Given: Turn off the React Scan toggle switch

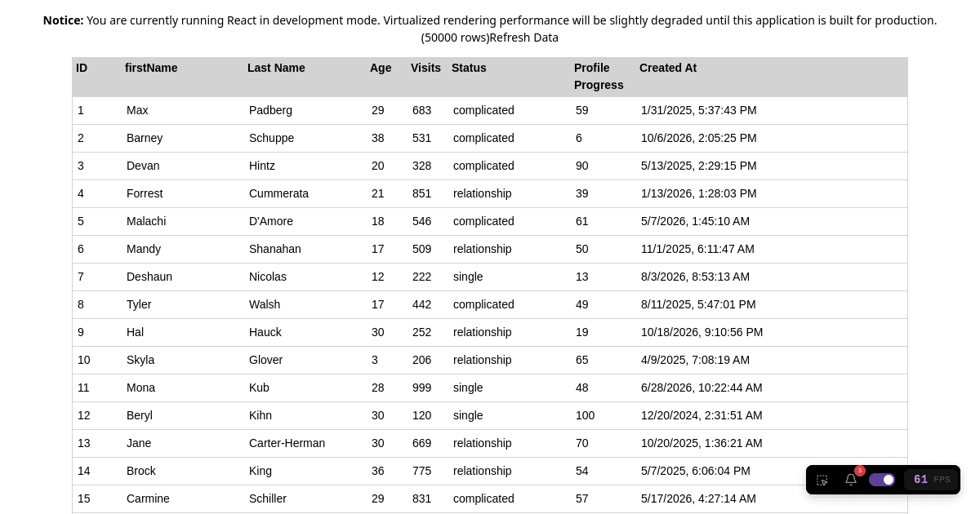Looking at the screenshot, I should tap(882, 480).
